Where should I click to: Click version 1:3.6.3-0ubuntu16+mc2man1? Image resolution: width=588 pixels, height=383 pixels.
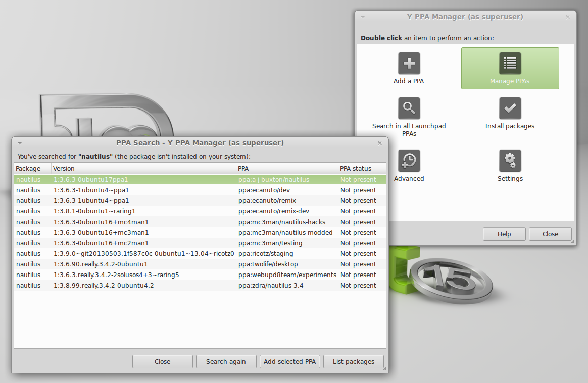click(101, 243)
